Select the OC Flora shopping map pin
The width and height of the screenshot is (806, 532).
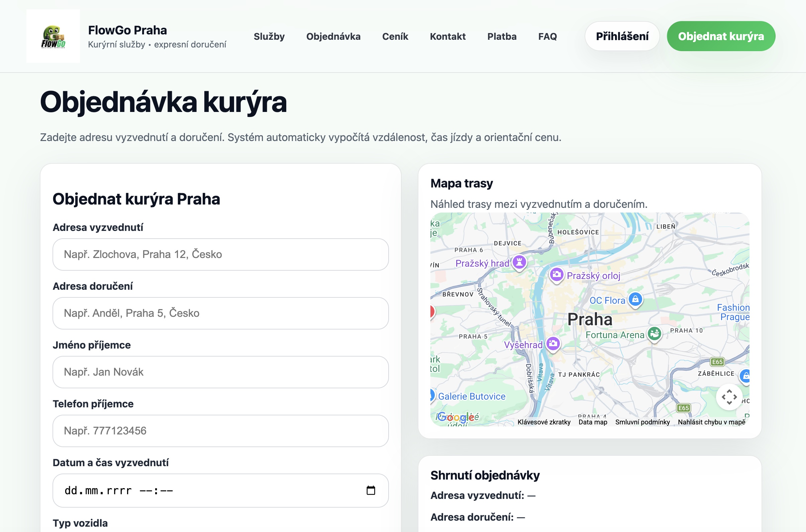[635, 300]
